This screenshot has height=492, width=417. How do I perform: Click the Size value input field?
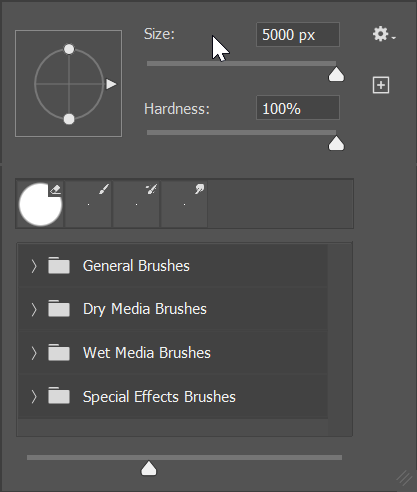click(298, 35)
